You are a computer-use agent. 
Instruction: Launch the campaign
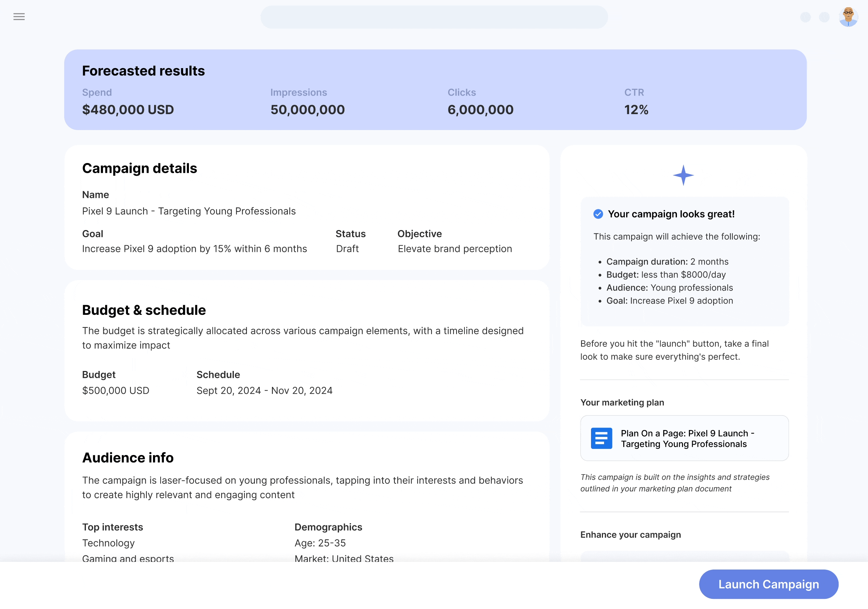pyautogui.click(x=769, y=584)
